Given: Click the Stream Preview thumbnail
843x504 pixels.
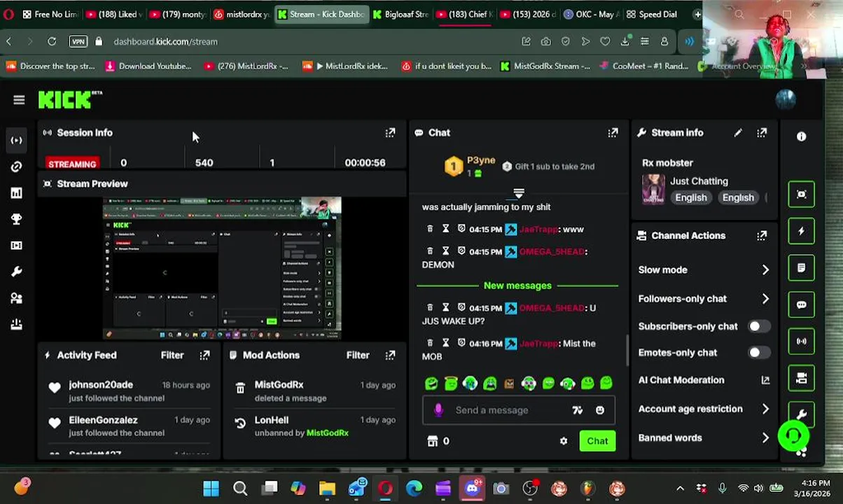Looking at the screenshot, I should (222, 268).
